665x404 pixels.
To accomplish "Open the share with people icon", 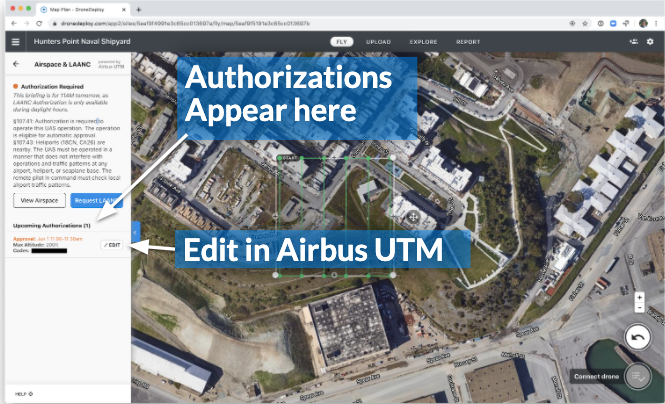I will pos(634,42).
